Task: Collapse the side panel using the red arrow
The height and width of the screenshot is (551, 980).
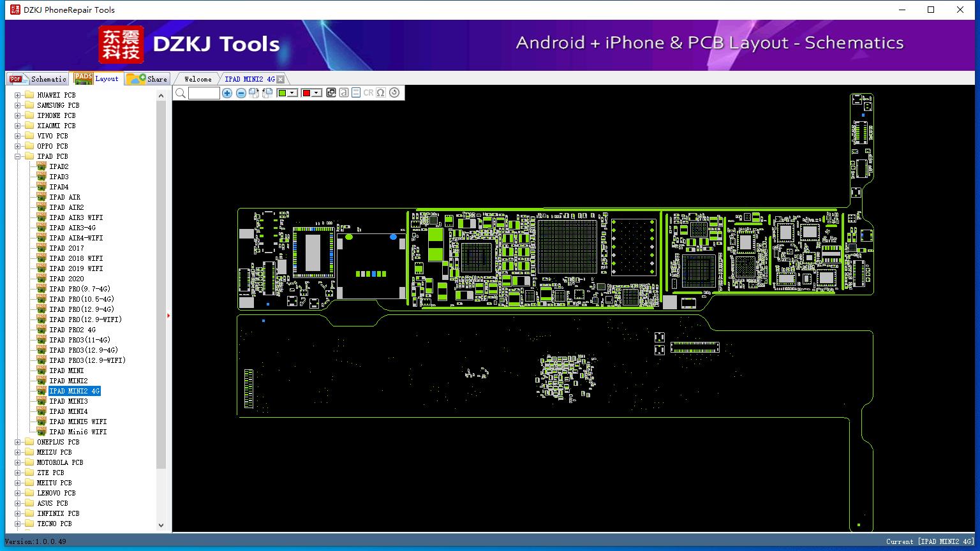Action: [x=168, y=316]
